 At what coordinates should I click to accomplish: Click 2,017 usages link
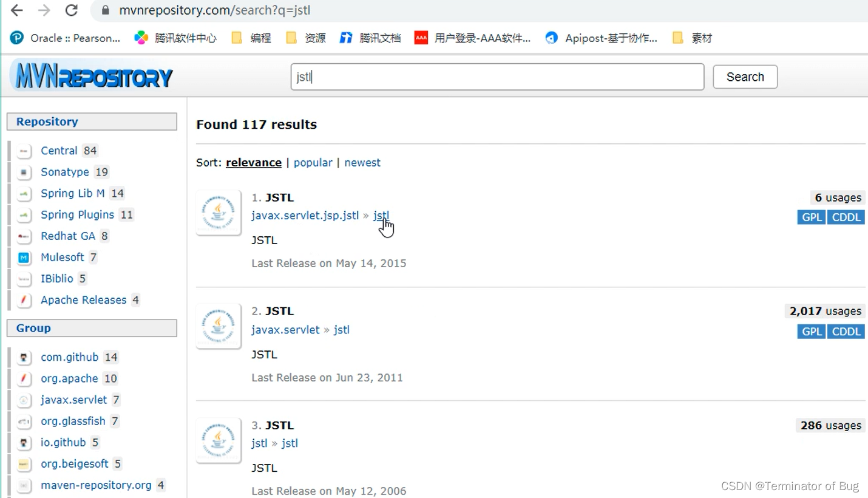point(826,311)
